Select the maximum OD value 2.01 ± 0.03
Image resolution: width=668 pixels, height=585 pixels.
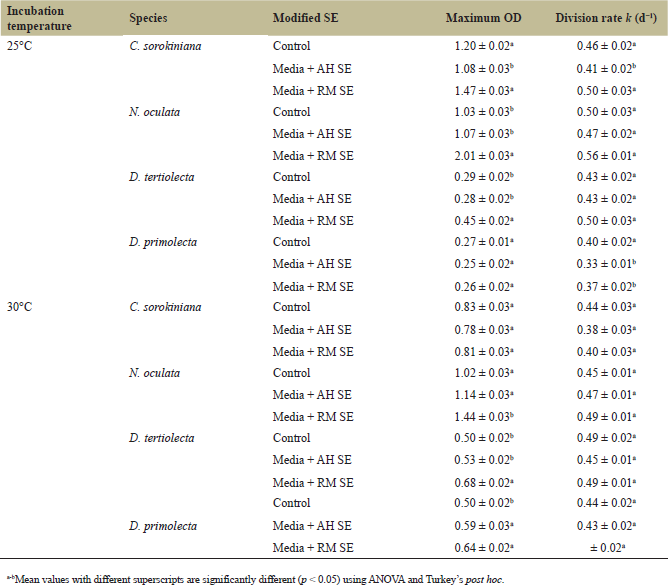[483, 155]
